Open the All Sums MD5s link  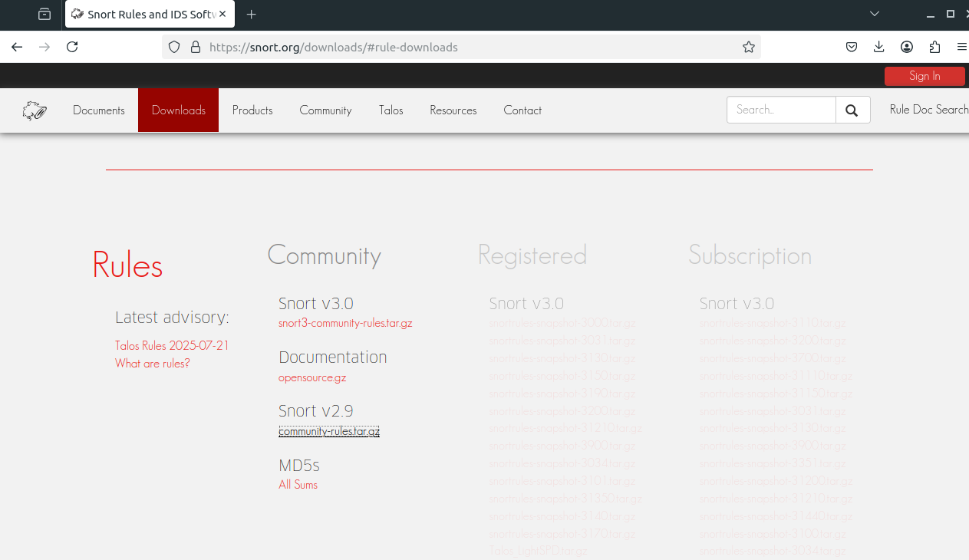(x=298, y=485)
